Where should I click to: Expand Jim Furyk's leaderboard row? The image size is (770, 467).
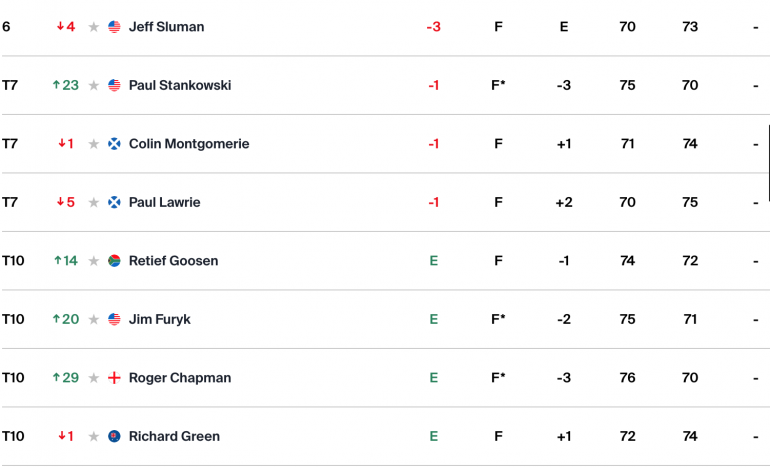point(385,319)
